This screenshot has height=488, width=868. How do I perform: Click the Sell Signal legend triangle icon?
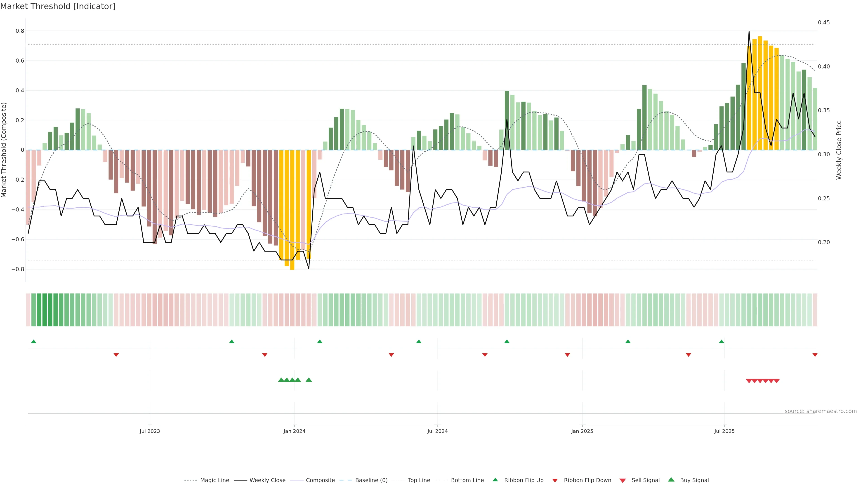click(x=623, y=481)
